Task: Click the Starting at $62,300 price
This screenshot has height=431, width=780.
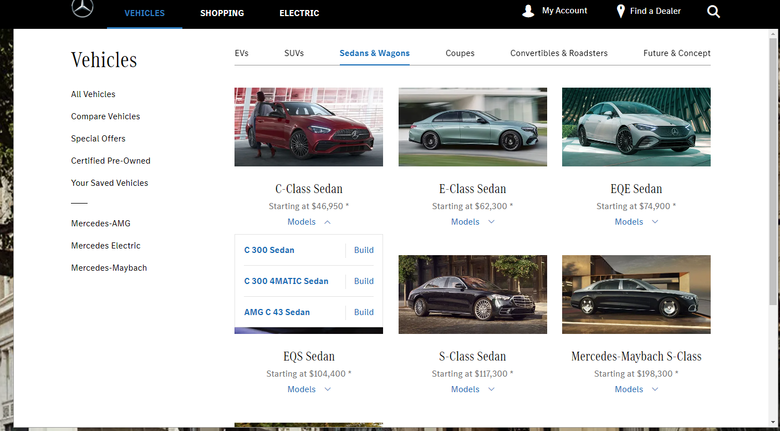Action: click(473, 206)
